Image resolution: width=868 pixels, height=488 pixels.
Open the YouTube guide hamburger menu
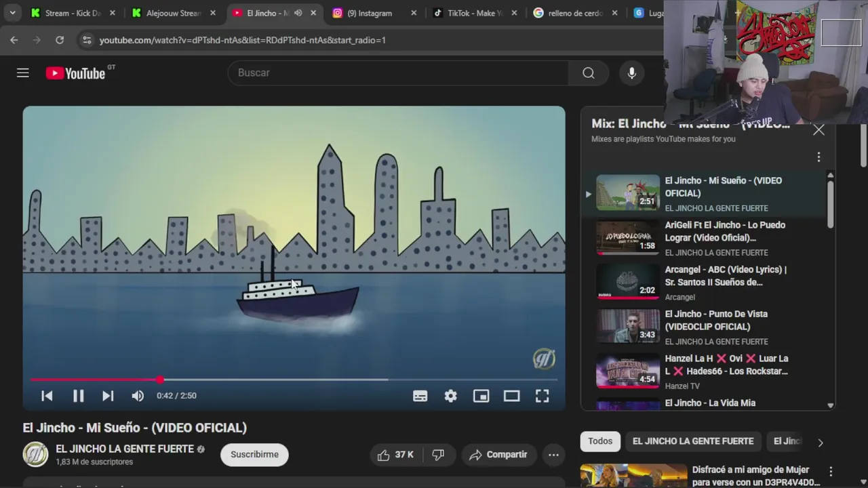23,73
